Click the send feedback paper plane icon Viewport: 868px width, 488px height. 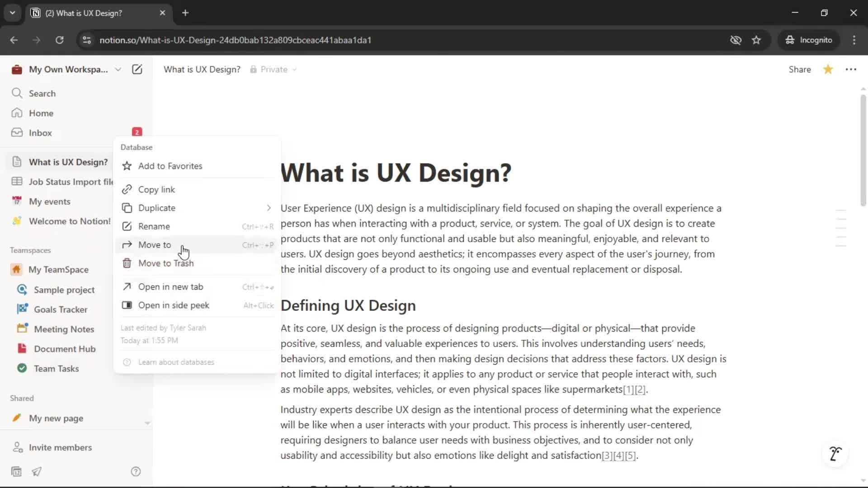coord(37,471)
